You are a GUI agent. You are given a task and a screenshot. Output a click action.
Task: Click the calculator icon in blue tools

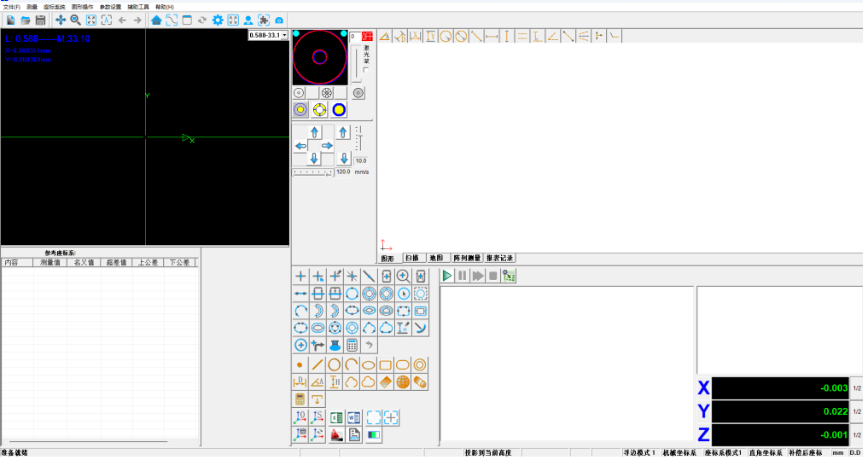(x=352, y=345)
